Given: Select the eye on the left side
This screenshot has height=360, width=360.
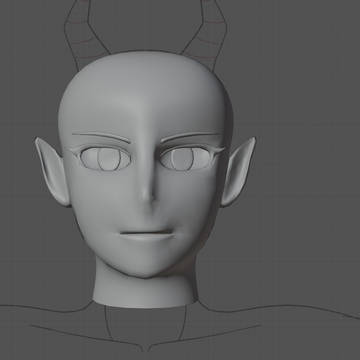Looking at the screenshot, I should [x=105, y=159].
